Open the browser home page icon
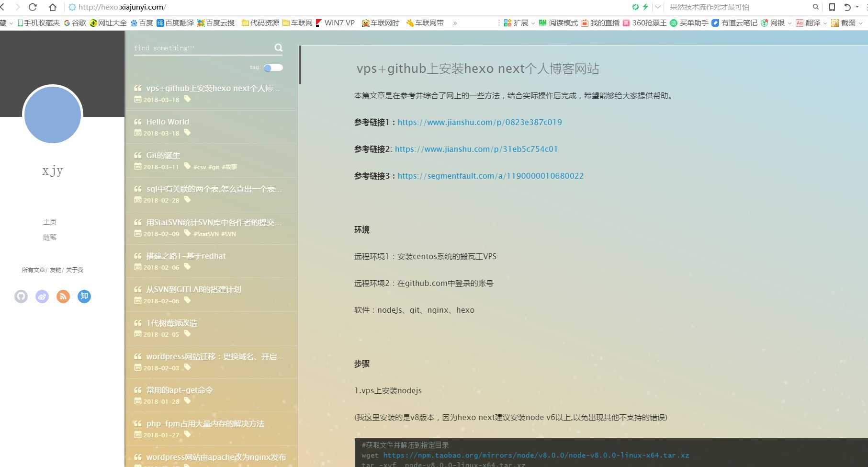The height and width of the screenshot is (467, 868). [x=53, y=7]
